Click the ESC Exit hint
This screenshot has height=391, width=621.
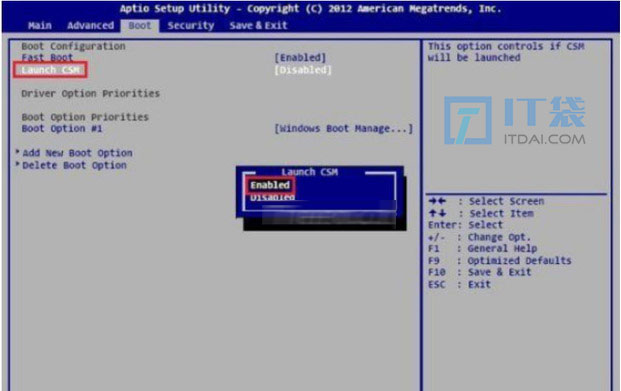(459, 284)
